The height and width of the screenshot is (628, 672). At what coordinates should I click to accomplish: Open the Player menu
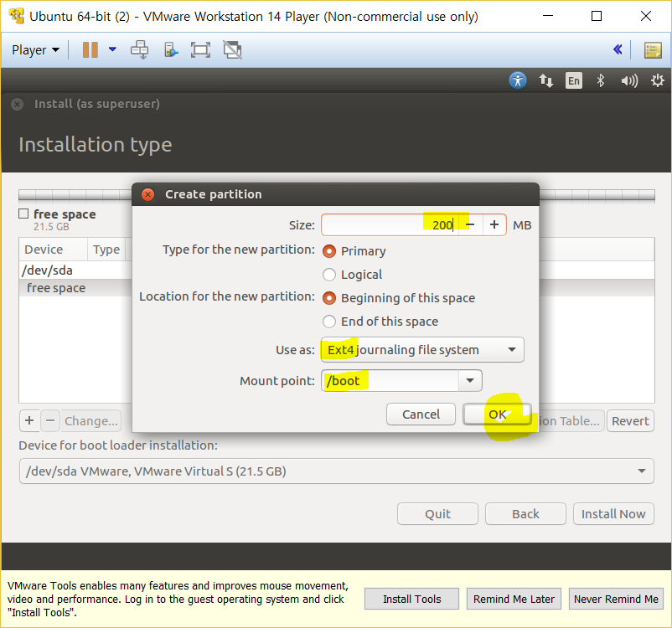pyautogui.click(x=35, y=50)
